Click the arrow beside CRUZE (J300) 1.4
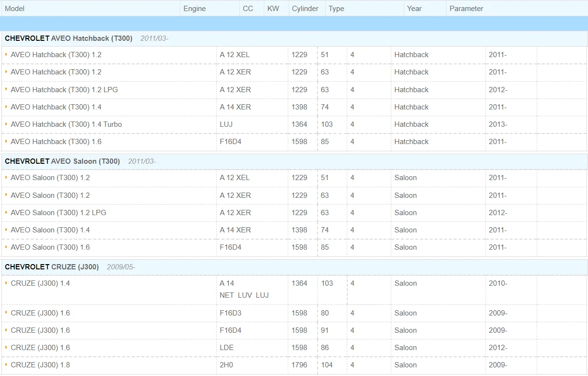 pyautogui.click(x=6, y=283)
